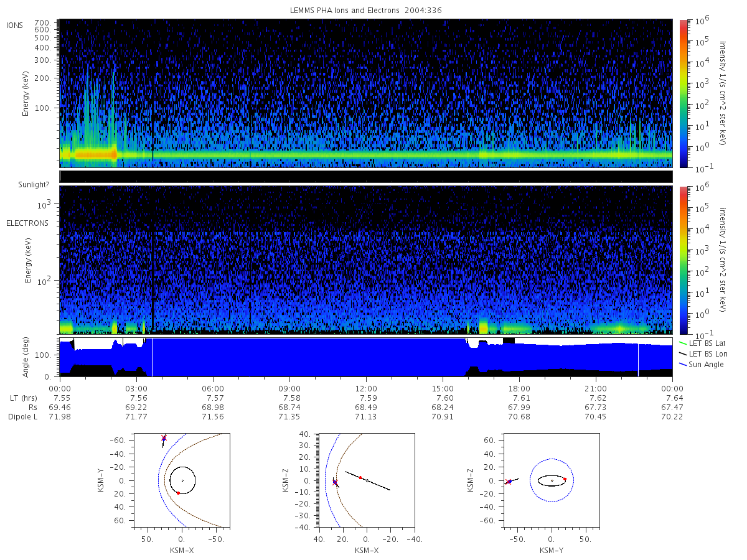Screen dimensions: 747x560
Task: Open the KSM-X versus KSM-Z orbit plot
Action: coord(366,480)
